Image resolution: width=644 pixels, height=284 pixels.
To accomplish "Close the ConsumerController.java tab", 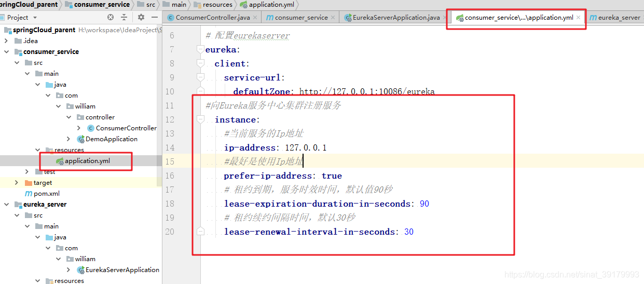I will (254, 18).
